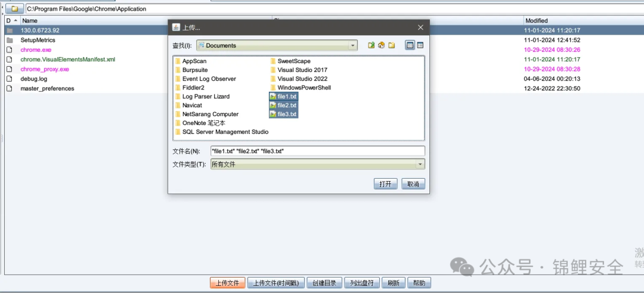Select file3.txt in the dialog
The image size is (644, 293).
pyautogui.click(x=283, y=114)
